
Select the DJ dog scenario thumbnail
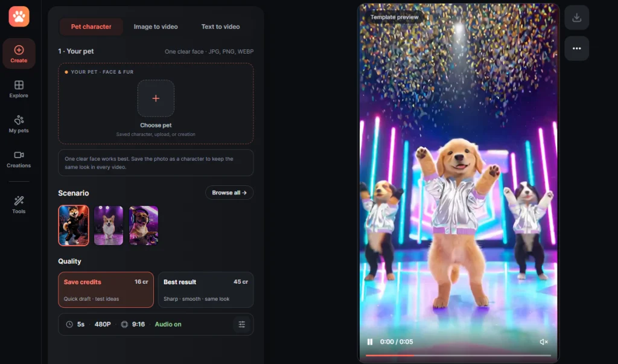(x=144, y=226)
